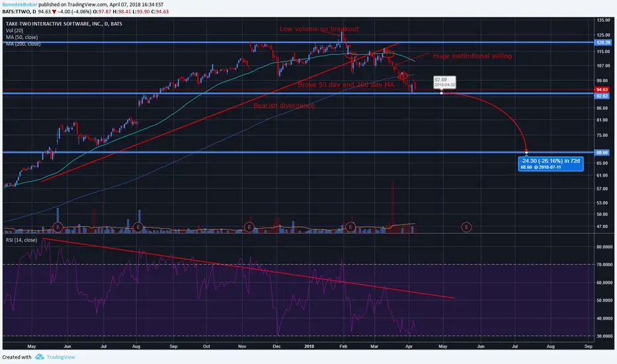This screenshot has width=617, height=364.
Task: Click the earnings E marker near November
Action: pos(249,227)
